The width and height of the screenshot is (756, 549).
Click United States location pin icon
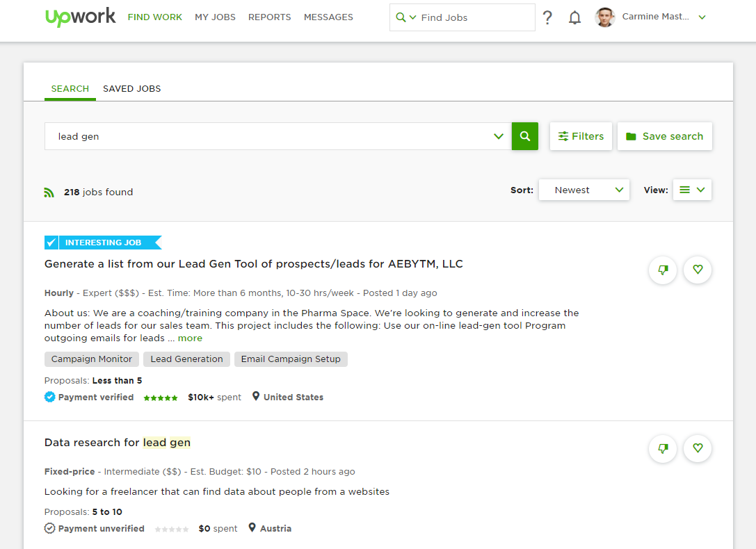click(255, 396)
